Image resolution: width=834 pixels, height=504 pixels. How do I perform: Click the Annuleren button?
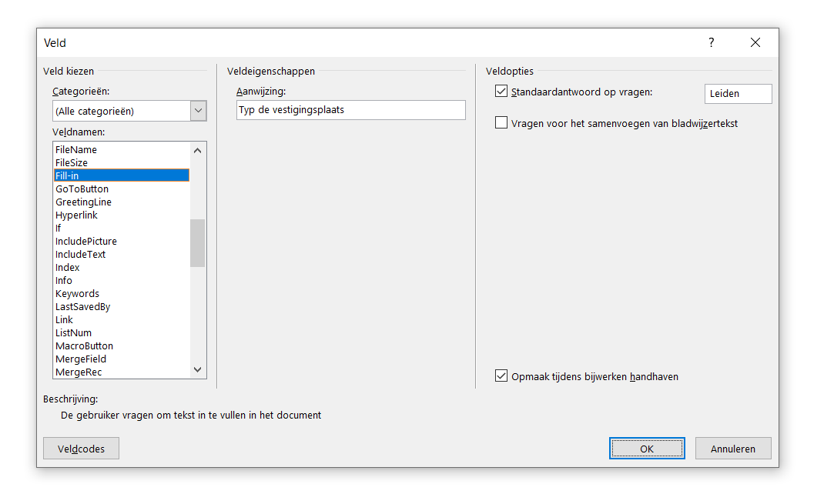[x=733, y=448]
